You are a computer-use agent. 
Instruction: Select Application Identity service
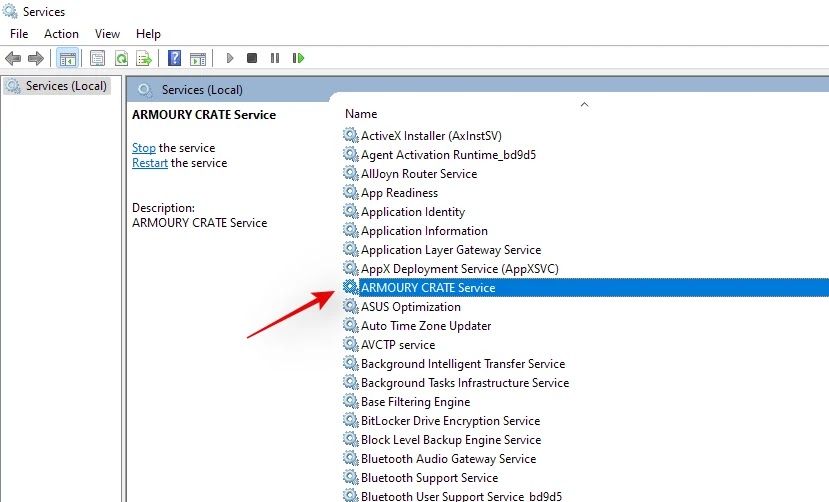(413, 212)
